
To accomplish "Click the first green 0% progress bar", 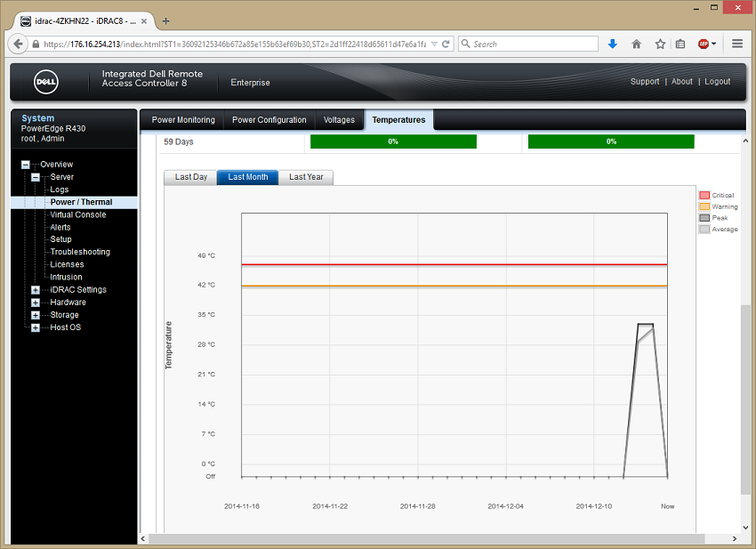I will pyautogui.click(x=393, y=141).
